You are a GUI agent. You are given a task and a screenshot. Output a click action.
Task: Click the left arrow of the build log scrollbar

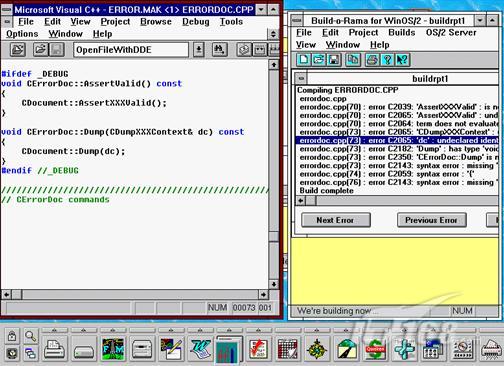pos(301,201)
